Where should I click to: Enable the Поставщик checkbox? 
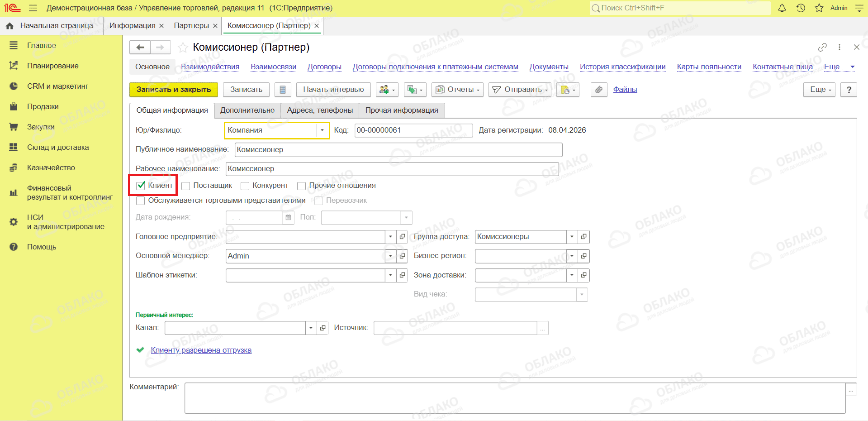tap(185, 186)
